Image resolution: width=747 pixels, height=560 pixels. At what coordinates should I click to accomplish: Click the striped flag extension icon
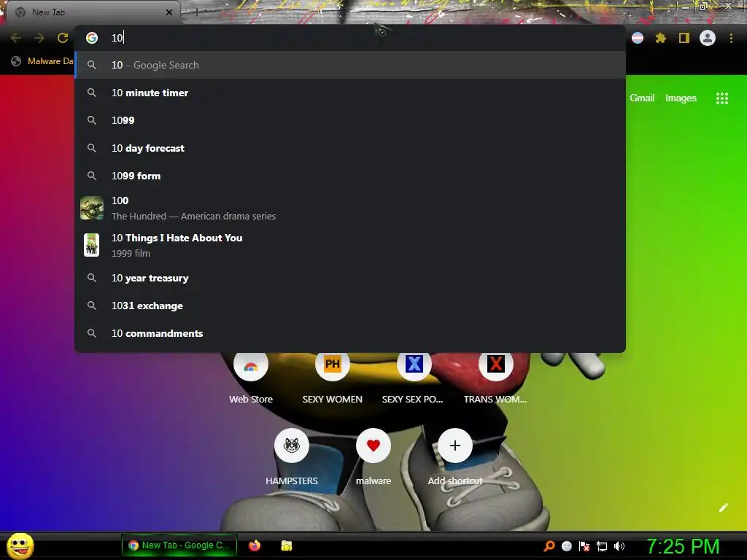[638, 38]
